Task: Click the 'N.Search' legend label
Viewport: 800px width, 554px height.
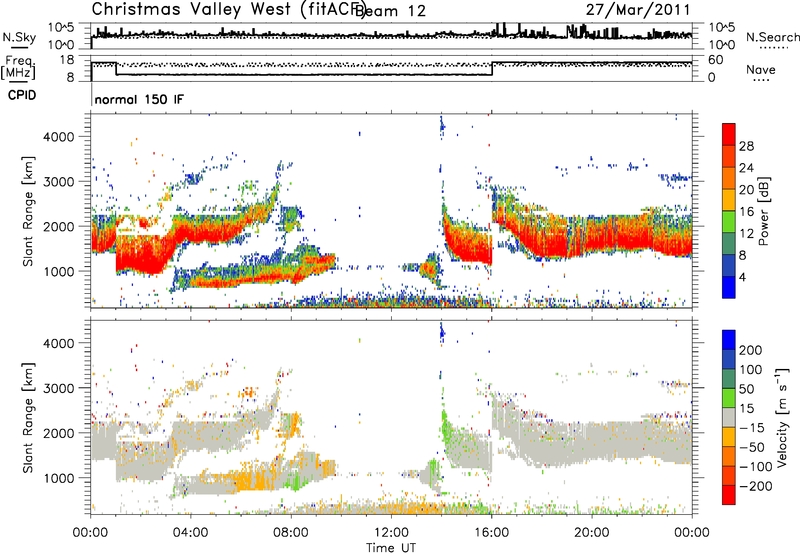Action: 773,37
